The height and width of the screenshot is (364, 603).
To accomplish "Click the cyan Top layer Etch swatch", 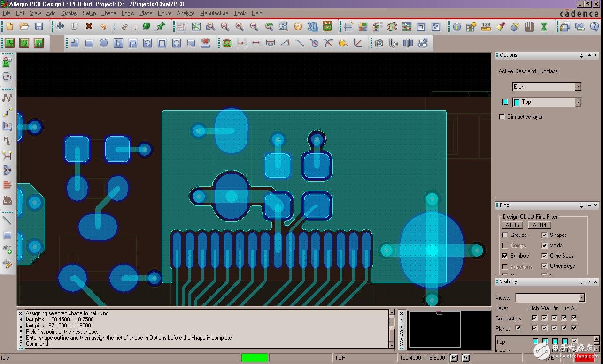I will (535, 341).
